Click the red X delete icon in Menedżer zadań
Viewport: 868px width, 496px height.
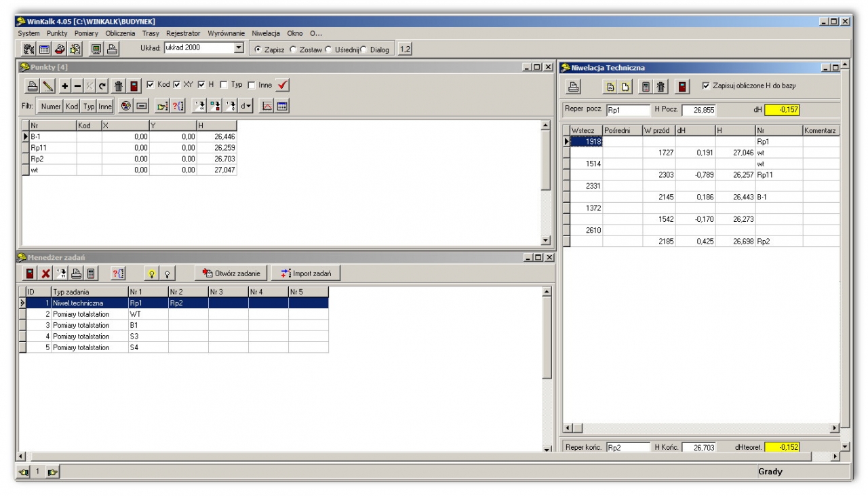point(46,273)
